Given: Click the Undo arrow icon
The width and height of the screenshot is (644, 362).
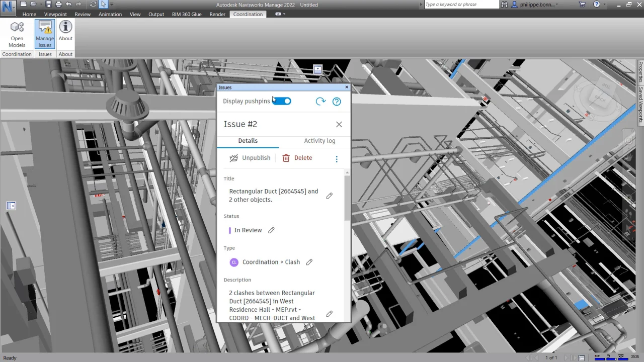Looking at the screenshot, I should click(69, 4).
